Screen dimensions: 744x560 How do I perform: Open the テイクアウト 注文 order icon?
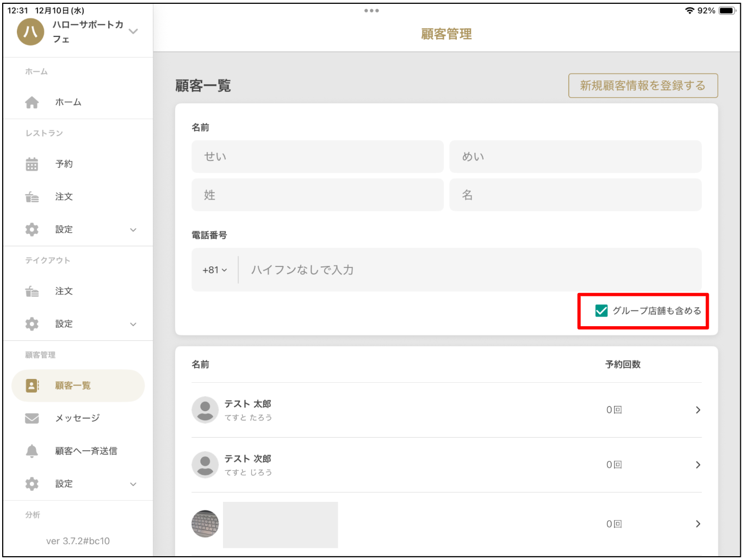coord(32,291)
